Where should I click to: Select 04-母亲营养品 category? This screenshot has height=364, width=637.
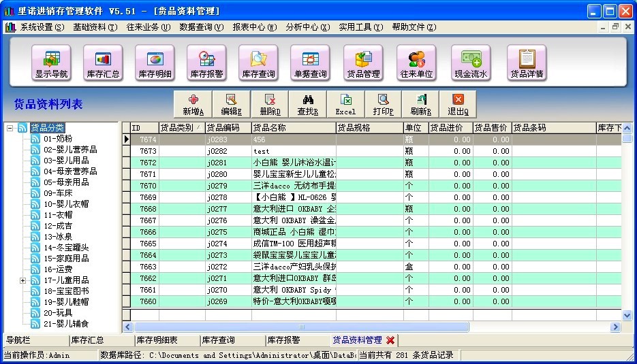(70, 171)
